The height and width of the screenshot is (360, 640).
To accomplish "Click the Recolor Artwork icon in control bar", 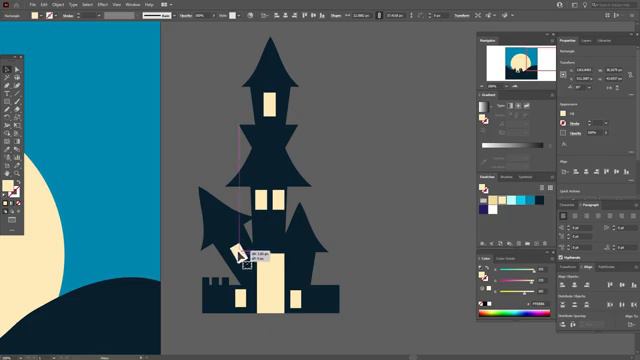I will pyautogui.click(x=250, y=16).
